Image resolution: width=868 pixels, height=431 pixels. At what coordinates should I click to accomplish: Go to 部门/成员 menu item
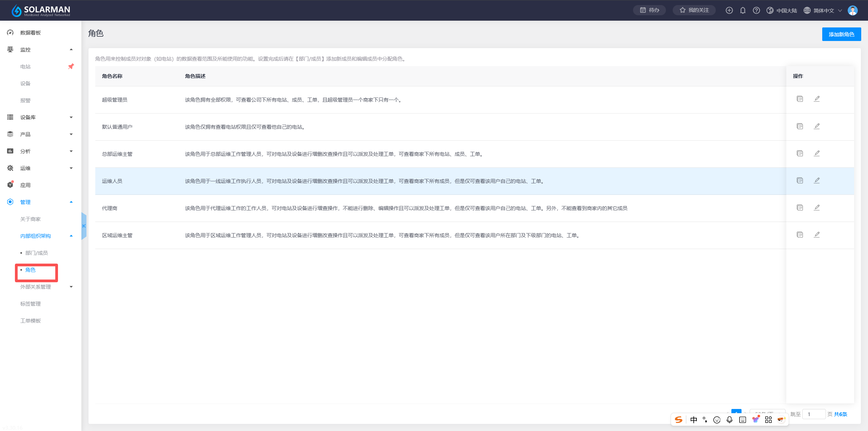(36, 253)
